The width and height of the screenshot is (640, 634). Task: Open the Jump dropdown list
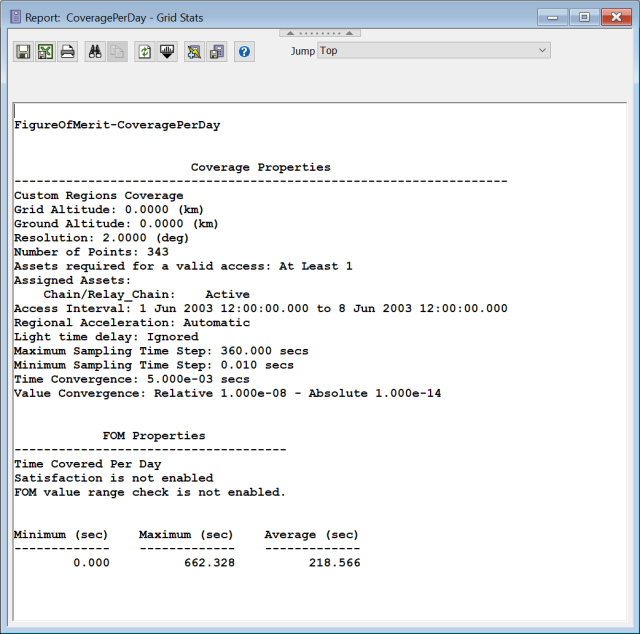pyautogui.click(x=433, y=50)
